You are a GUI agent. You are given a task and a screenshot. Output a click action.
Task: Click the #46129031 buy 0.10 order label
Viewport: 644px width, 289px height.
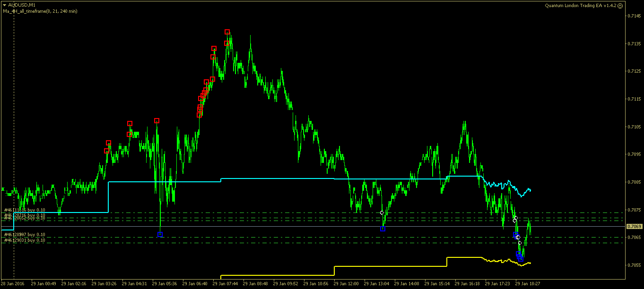pyautogui.click(x=25, y=240)
